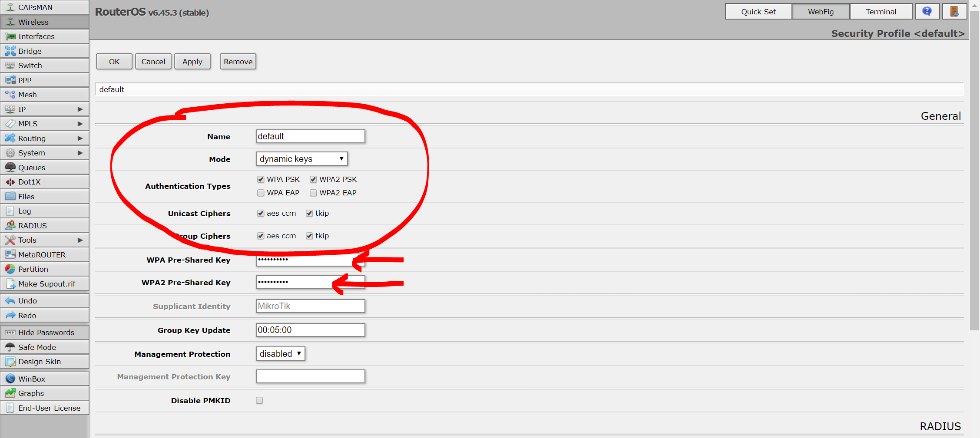Open the Mode dynamic keys dropdown
This screenshot has width=980, height=438.
click(301, 159)
